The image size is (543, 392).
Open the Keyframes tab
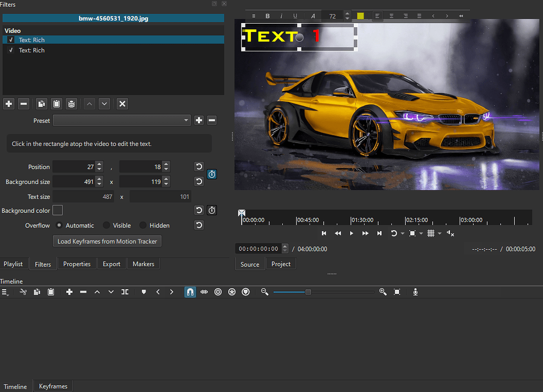(x=52, y=386)
